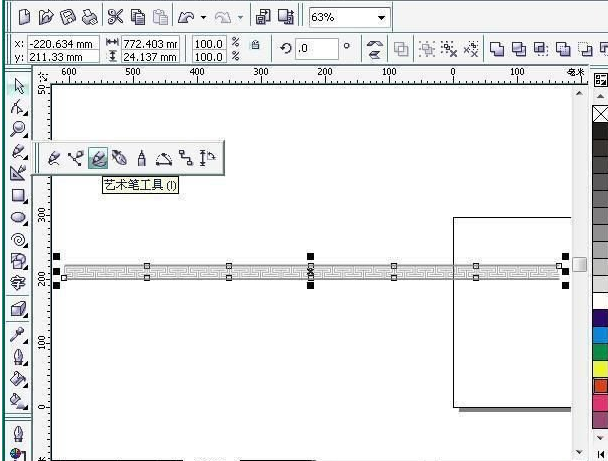Viewport: 608px width, 461px height.
Task: Choose the Bezier tool in the flyout
Action: pyautogui.click(x=75, y=158)
